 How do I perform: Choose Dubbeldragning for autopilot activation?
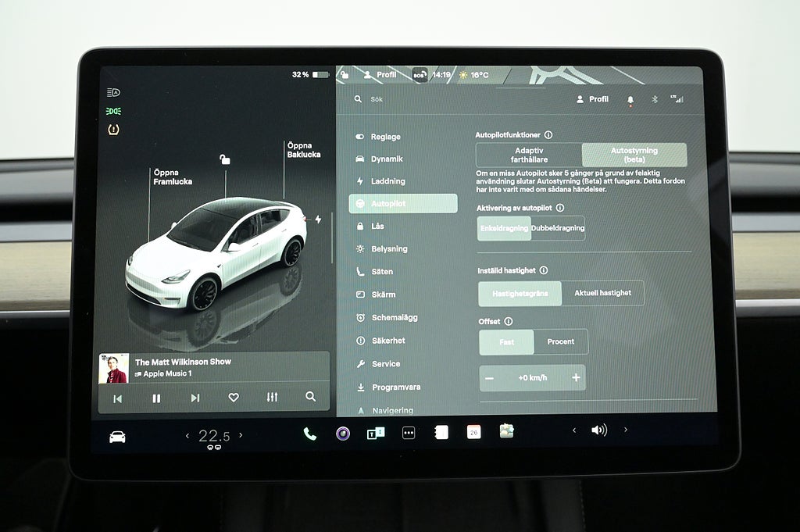click(558, 228)
